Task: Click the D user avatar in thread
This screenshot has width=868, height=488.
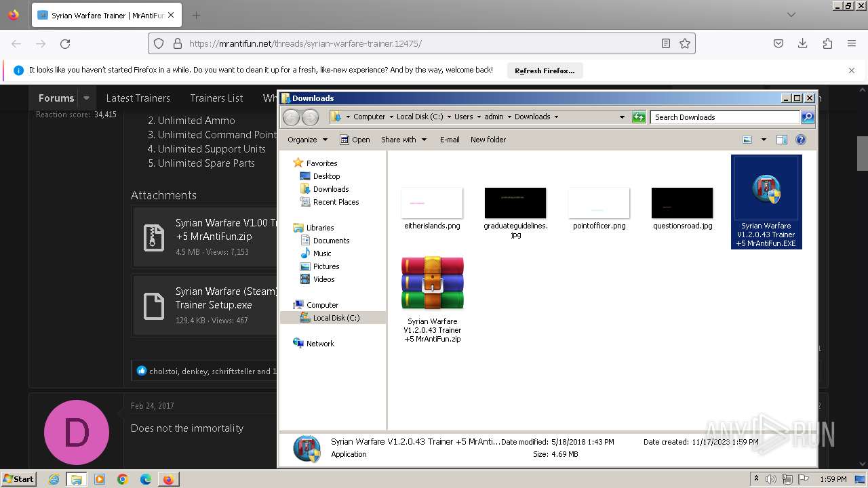Action: (x=76, y=432)
